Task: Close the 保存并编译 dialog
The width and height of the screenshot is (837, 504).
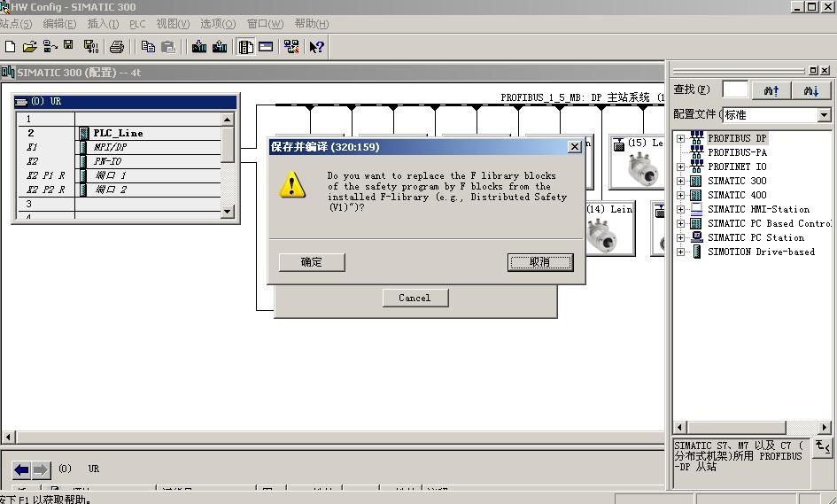Action: (x=574, y=147)
